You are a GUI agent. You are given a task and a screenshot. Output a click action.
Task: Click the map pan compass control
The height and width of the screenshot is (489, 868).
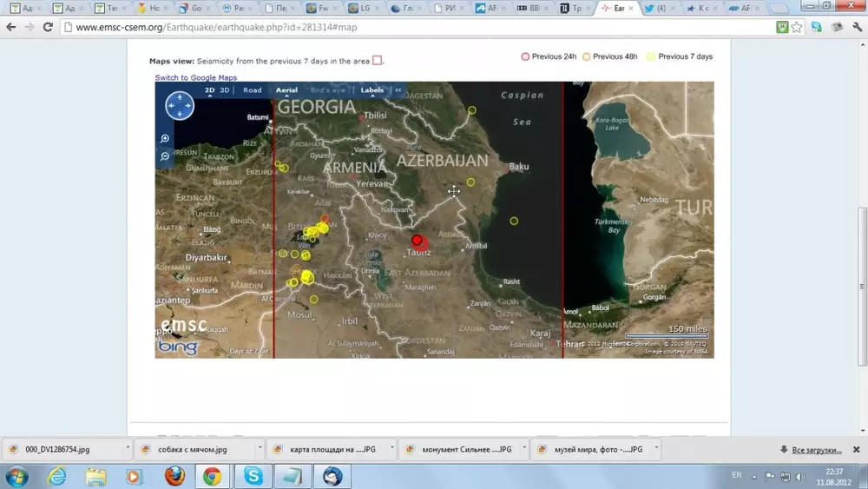tap(180, 106)
